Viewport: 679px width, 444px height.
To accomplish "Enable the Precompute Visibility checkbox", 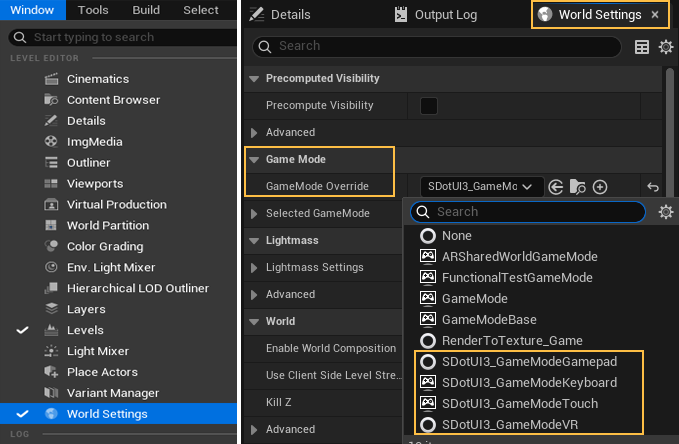I will click(429, 105).
